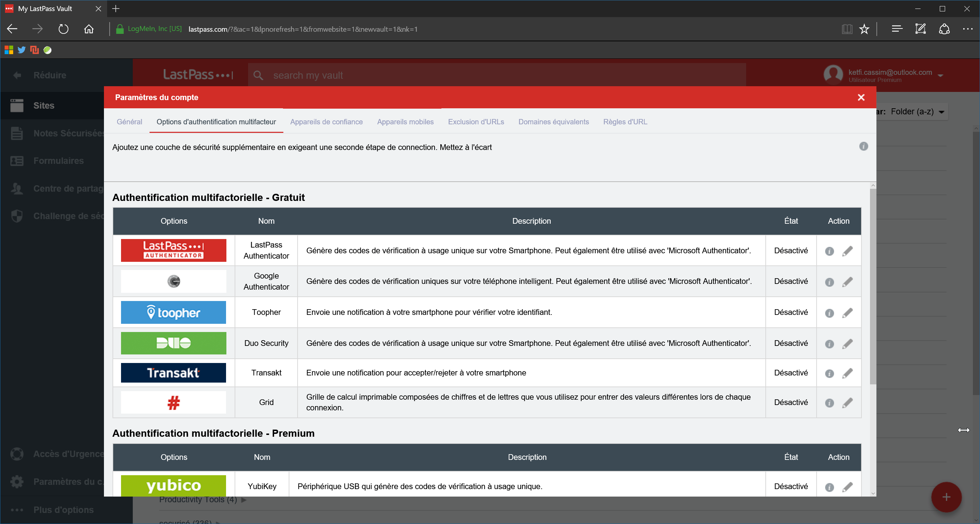Select Options d'authentification multifacteur tab
The height and width of the screenshot is (524, 980).
[x=216, y=122]
